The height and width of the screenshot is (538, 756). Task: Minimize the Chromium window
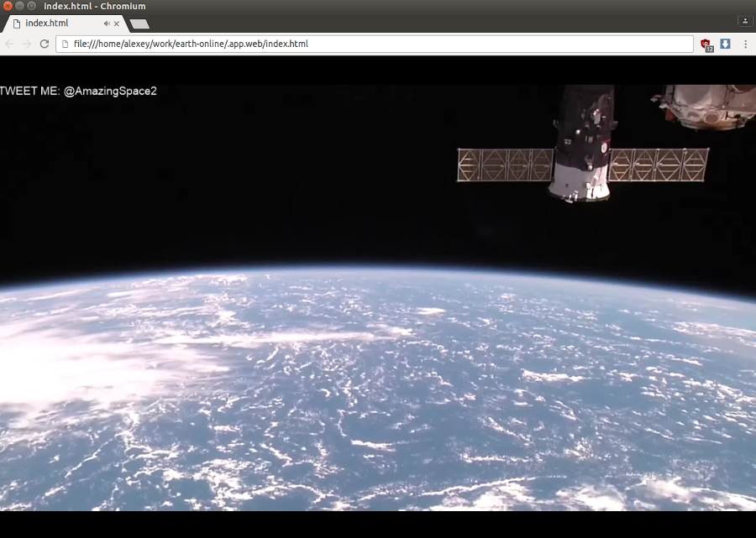tap(20, 6)
